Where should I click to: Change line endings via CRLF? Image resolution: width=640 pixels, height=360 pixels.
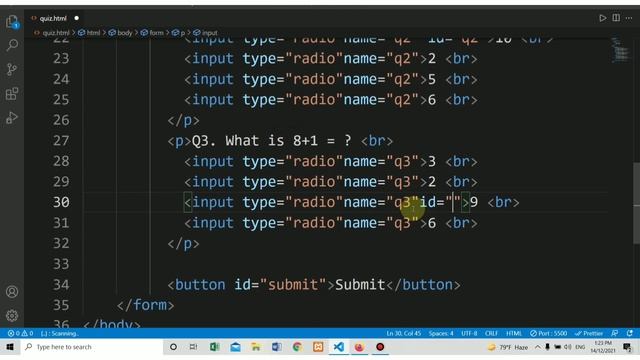pyautogui.click(x=491, y=333)
